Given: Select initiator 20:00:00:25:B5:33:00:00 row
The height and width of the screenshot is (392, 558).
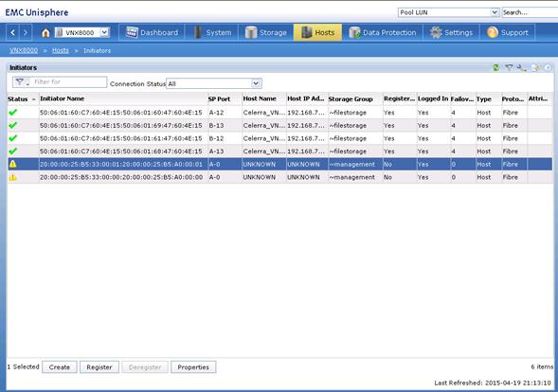Looking at the screenshot, I should click(279, 177).
